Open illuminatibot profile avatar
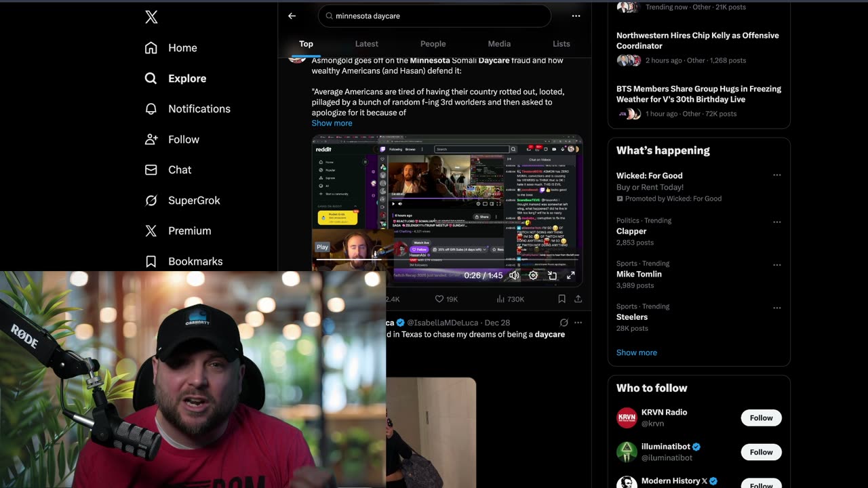Screen dimensions: 868x488 [627, 452]
